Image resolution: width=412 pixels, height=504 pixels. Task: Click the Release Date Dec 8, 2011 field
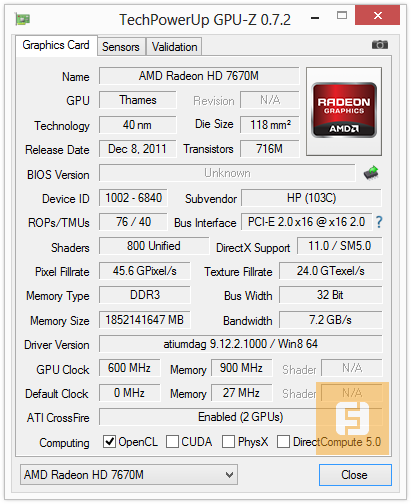pyautogui.click(x=138, y=149)
